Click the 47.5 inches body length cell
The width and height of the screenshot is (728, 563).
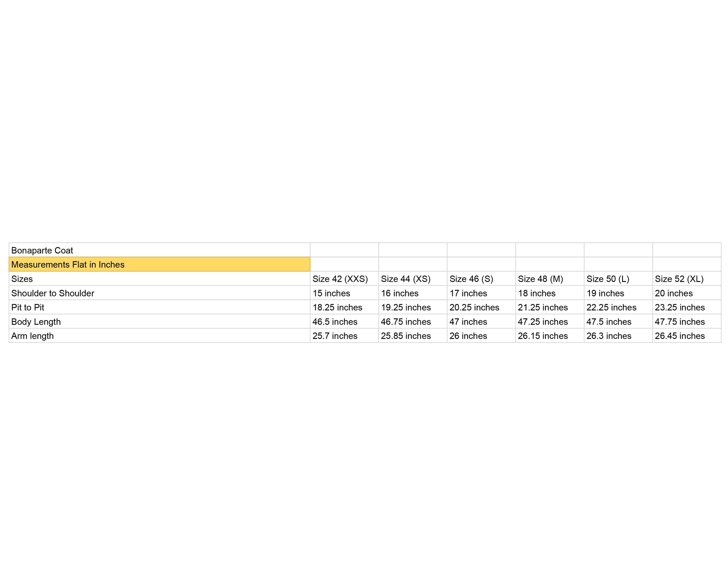(x=609, y=322)
